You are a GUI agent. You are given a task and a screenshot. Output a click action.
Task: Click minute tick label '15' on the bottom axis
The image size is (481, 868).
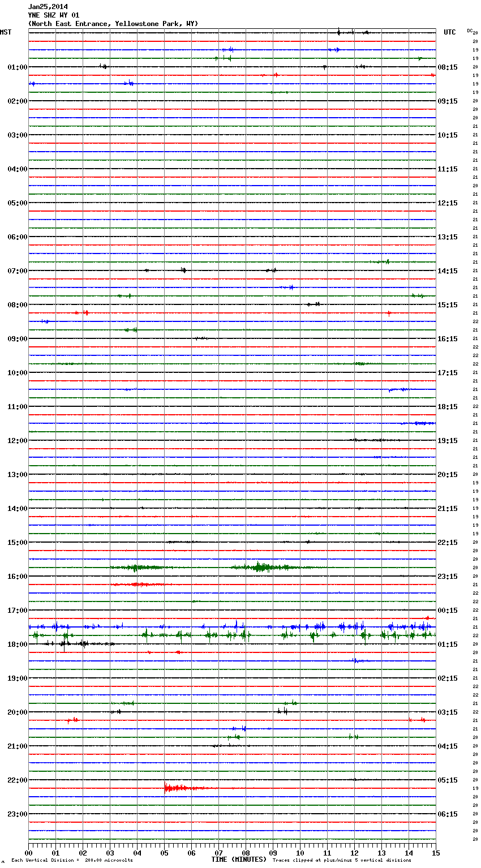[436, 853]
